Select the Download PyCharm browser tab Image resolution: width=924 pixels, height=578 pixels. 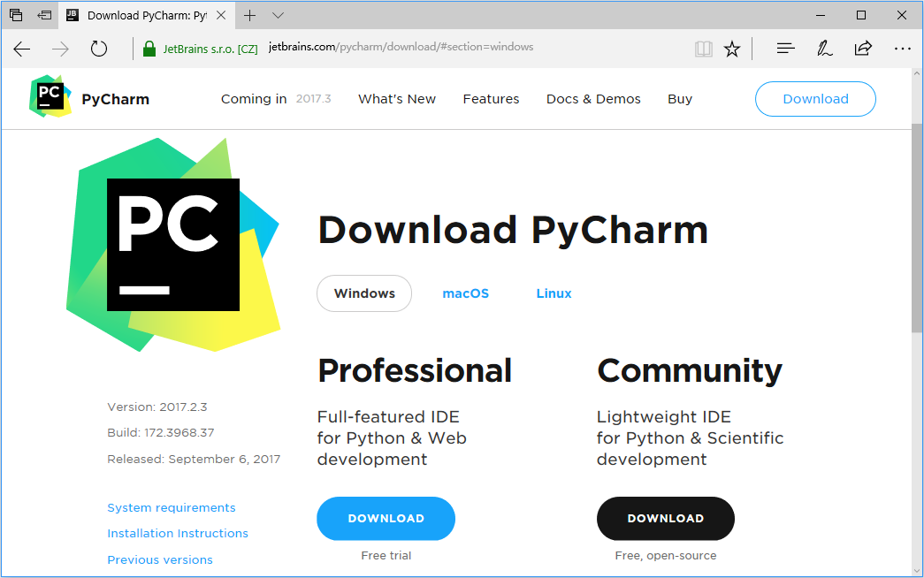(x=147, y=15)
